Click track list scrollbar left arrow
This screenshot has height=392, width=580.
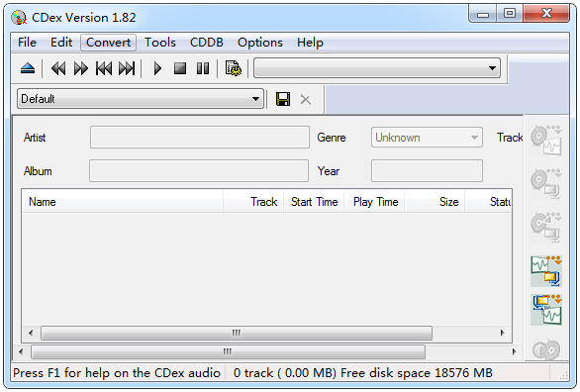(31, 334)
